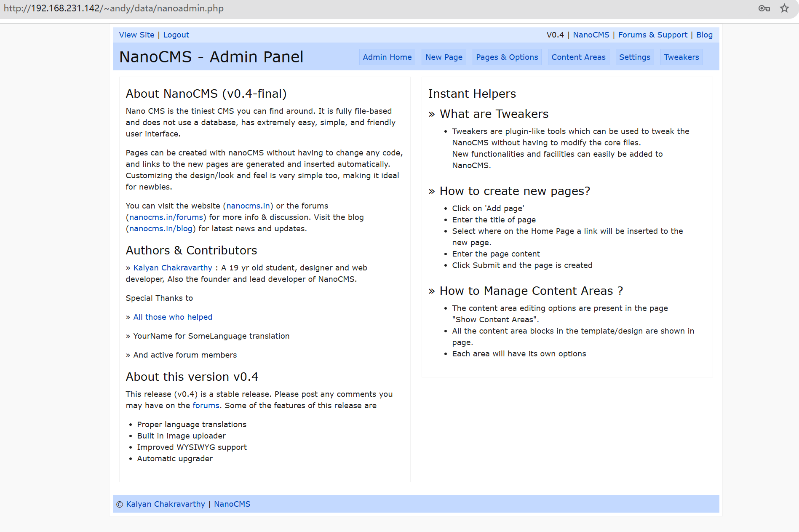Click 'Enter the title of page' bullet
This screenshot has height=532, width=799.
(x=494, y=220)
